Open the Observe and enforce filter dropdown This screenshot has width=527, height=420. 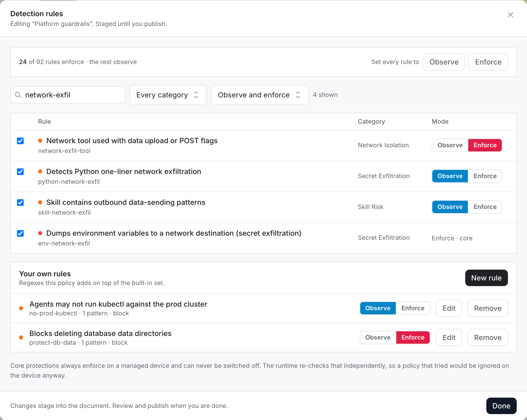[x=260, y=95]
